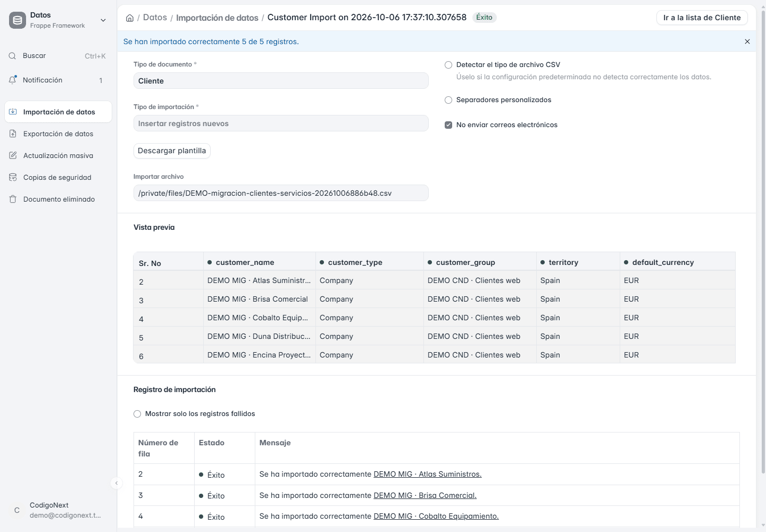Click Importación de datos breadcrumb link
Image resolution: width=766 pixels, height=532 pixels.
point(217,18)
